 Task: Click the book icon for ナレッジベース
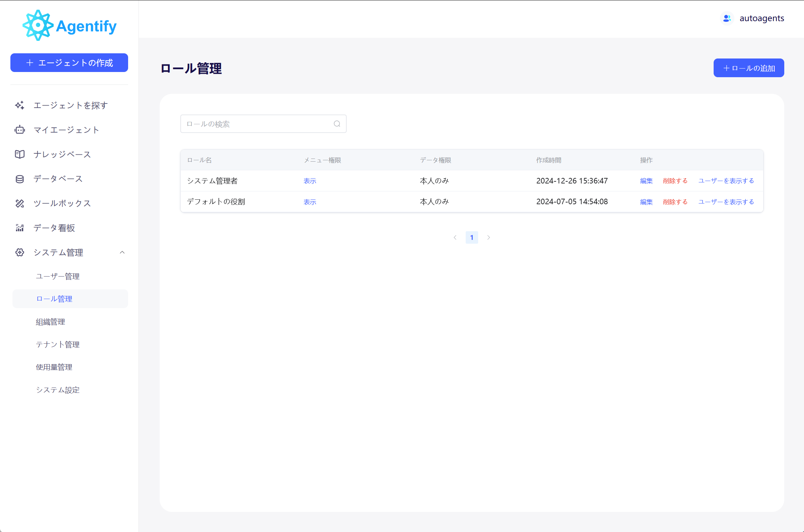(20, 154)
